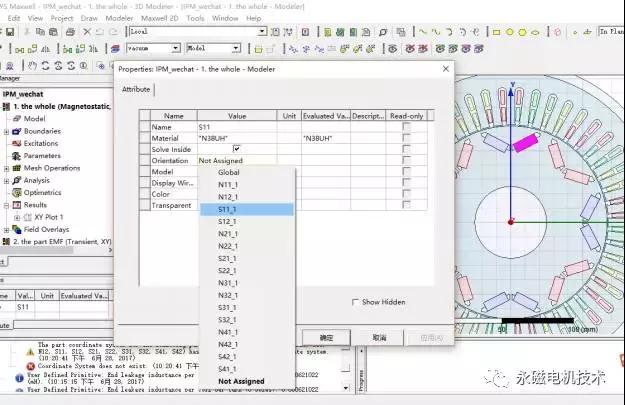
Task: Open the Orientation Not Assigned dropdown
Action: point(237,160)
